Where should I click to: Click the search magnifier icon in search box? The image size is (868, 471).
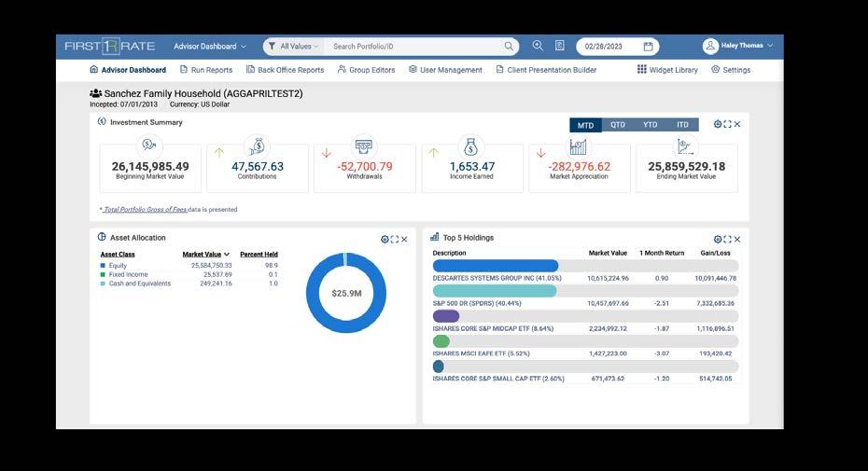509,47
